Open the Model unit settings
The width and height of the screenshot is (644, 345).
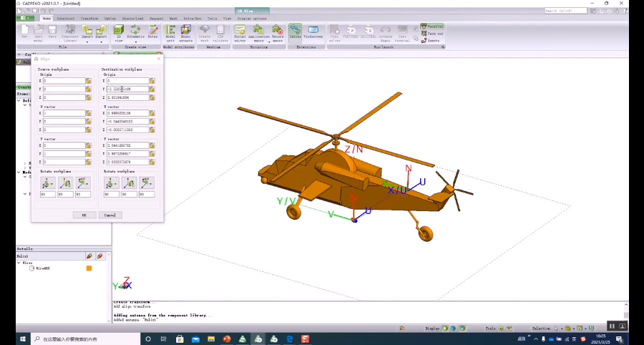tap(170, 33)
